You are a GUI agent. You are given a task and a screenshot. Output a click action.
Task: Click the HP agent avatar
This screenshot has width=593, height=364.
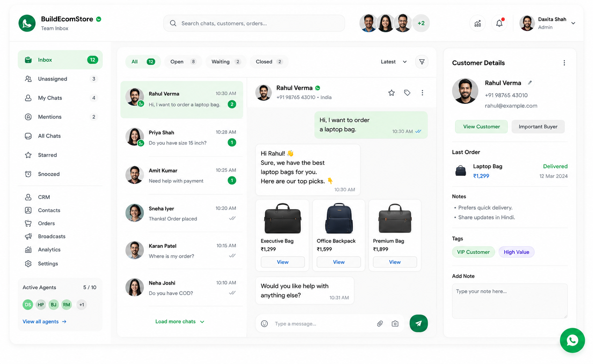click(x=41, y=305)
